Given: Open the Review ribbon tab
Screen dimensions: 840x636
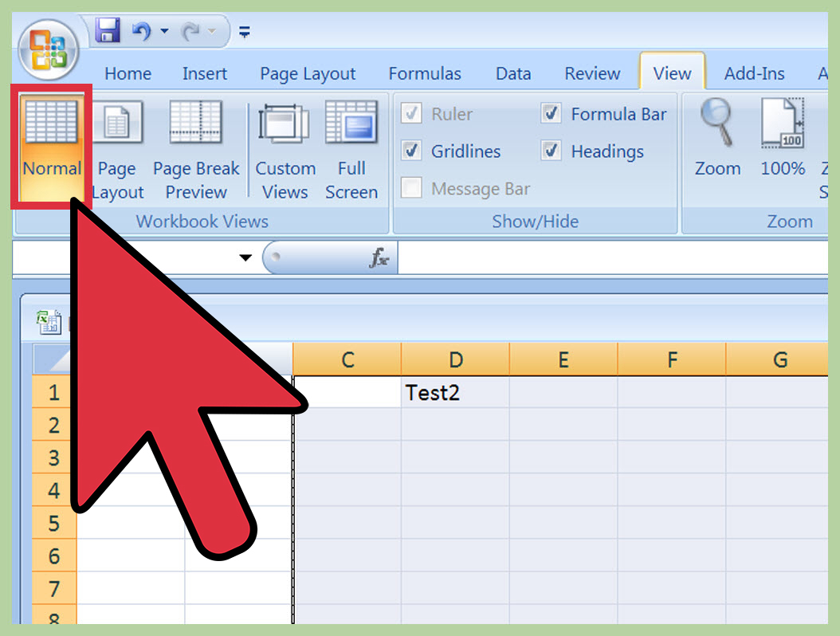Looking at the screenshot, I should tap(592, 73).
